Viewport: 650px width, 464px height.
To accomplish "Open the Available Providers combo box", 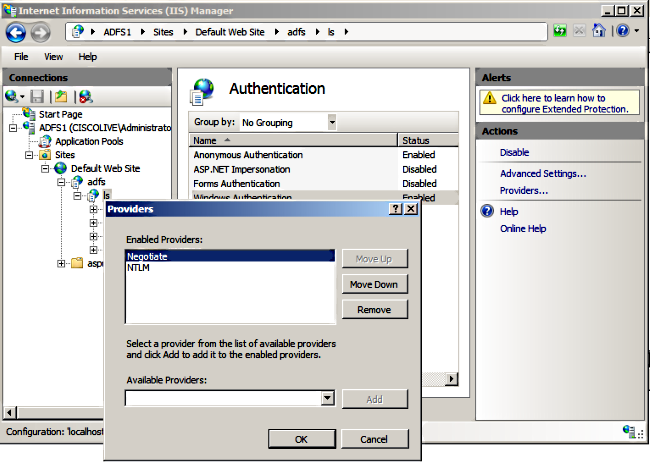I will point(230,398).
